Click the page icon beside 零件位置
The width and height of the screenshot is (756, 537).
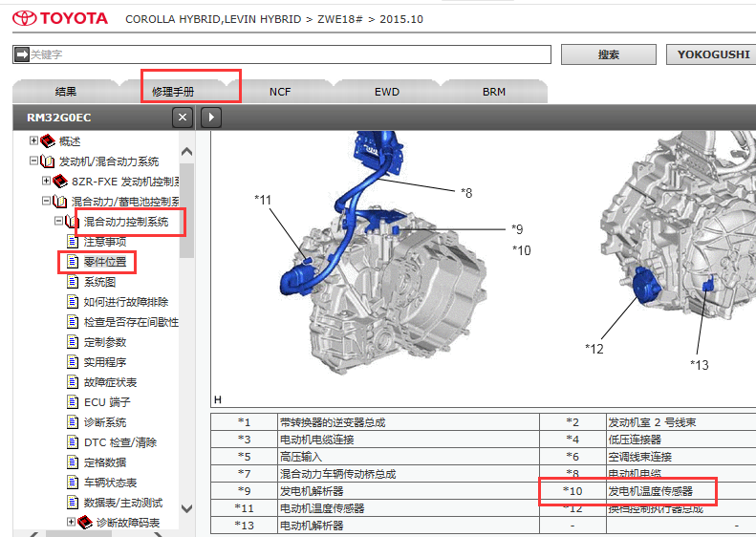73,262
